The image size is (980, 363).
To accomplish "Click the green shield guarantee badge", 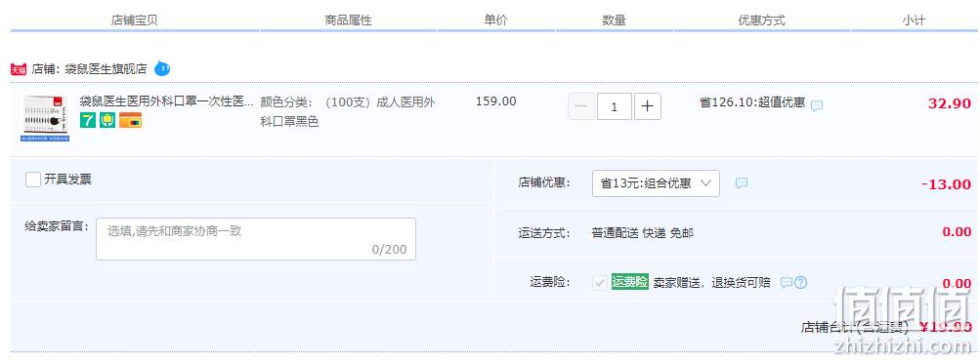I will tap(107, 120).
